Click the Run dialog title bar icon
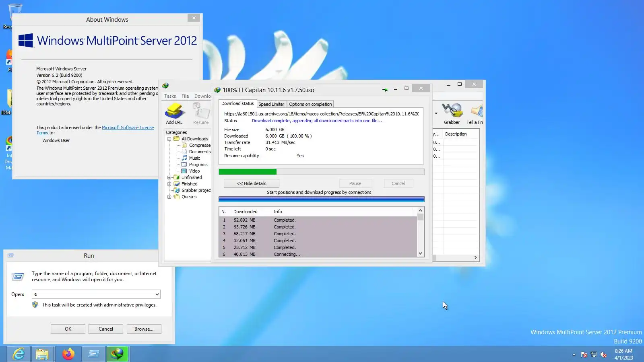Viewport: 644px width, 362px height. 11,255
